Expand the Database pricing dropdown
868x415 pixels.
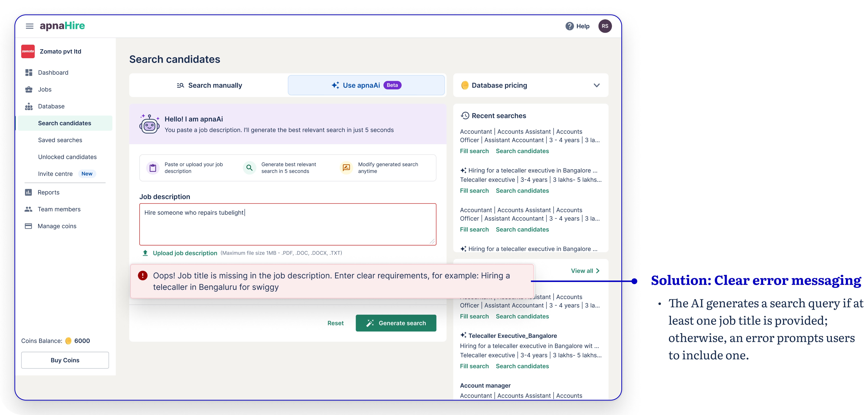coord(596,85)
